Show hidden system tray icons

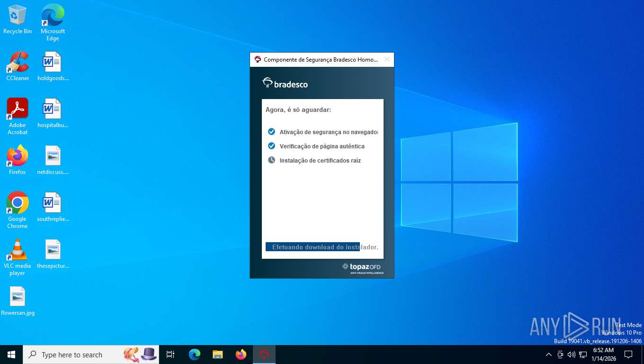[549, 355]
